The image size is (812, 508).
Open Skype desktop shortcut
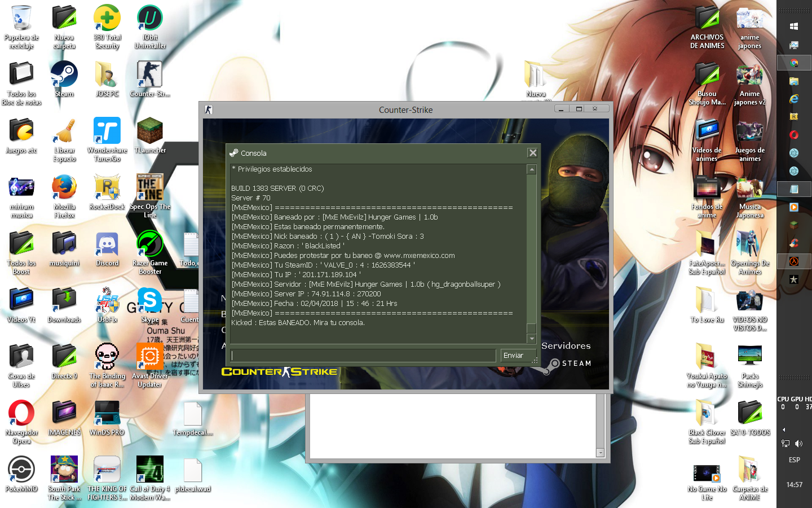(x=150, y=305)
